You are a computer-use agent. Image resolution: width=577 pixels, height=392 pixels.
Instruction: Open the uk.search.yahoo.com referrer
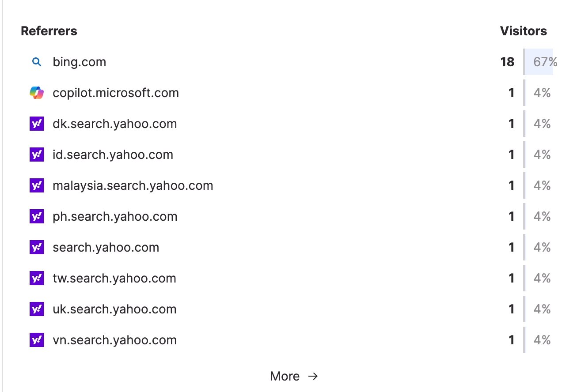point(114,309)
